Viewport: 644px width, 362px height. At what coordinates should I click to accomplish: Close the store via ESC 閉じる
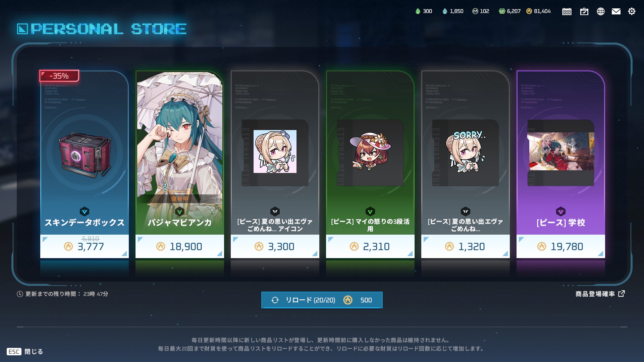coord(25,352)
